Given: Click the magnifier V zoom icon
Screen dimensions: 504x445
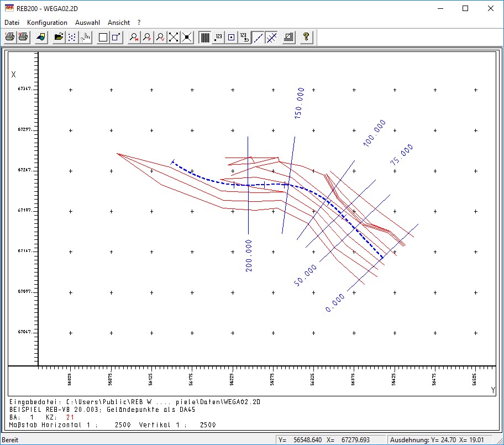Looking at the screenshot, I should [x=160, y=37].
